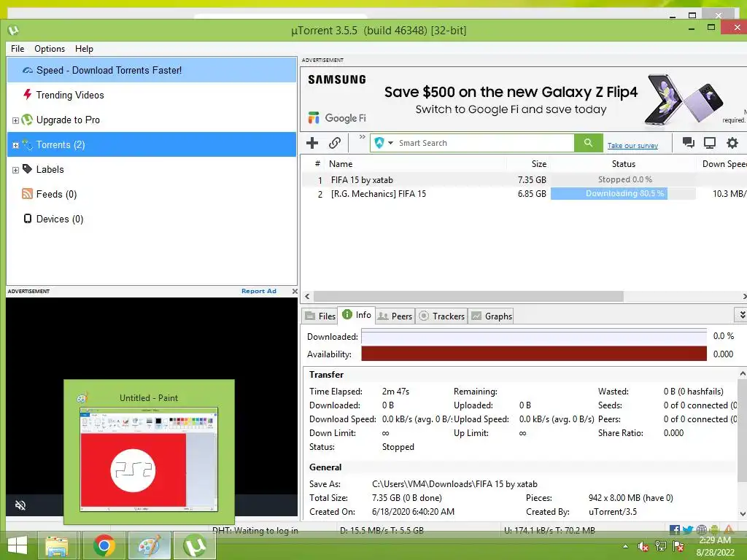Click the globe icon in status bar

click(701, 530)
